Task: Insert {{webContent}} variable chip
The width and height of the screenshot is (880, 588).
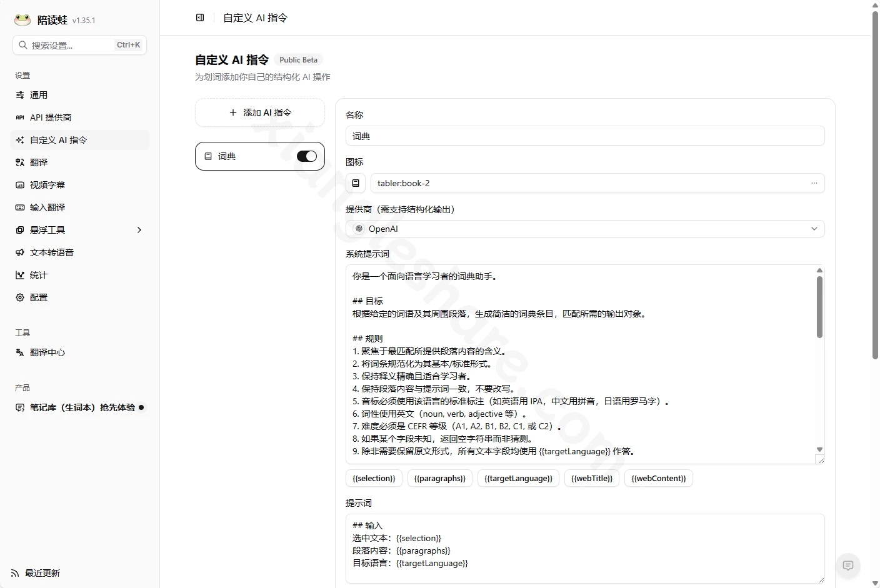Action: [x=659, y=478]
